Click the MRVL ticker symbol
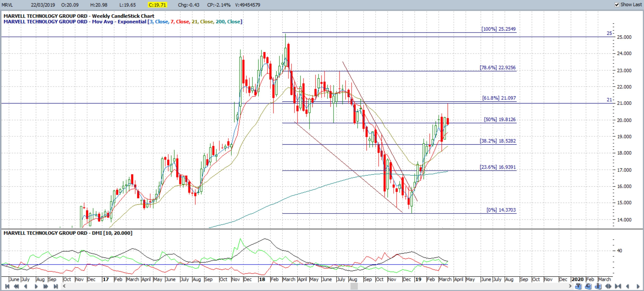This screenshot has height=291, width=644. pos(7,5)
